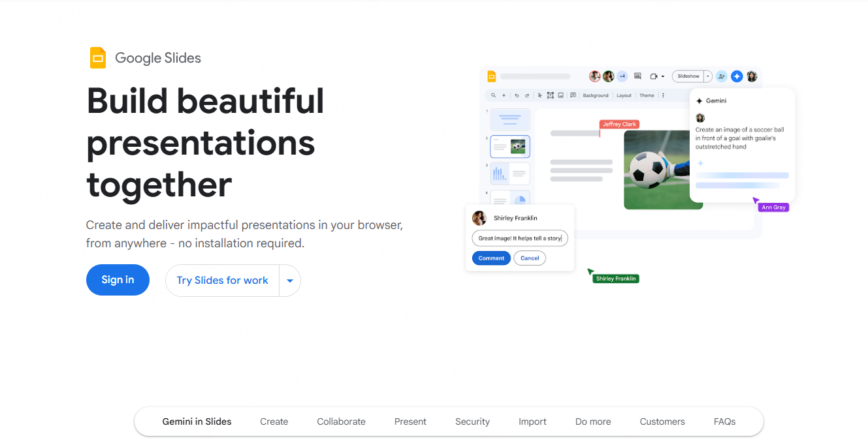Click Try Slides for work

[222, 281]
